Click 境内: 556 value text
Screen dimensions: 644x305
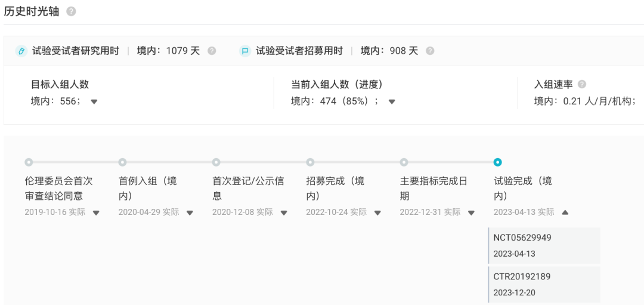click(x=57, y=101)
